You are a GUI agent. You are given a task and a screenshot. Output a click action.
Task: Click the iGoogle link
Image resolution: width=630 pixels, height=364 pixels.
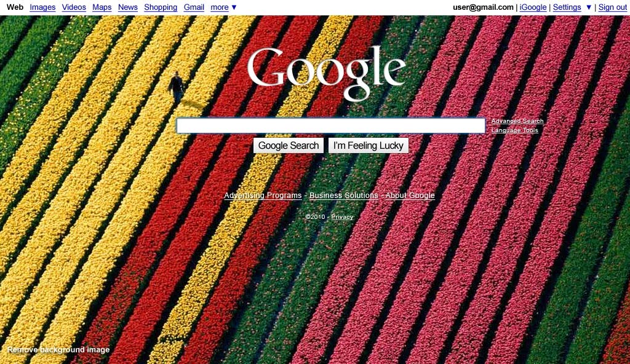pos(533,7)
